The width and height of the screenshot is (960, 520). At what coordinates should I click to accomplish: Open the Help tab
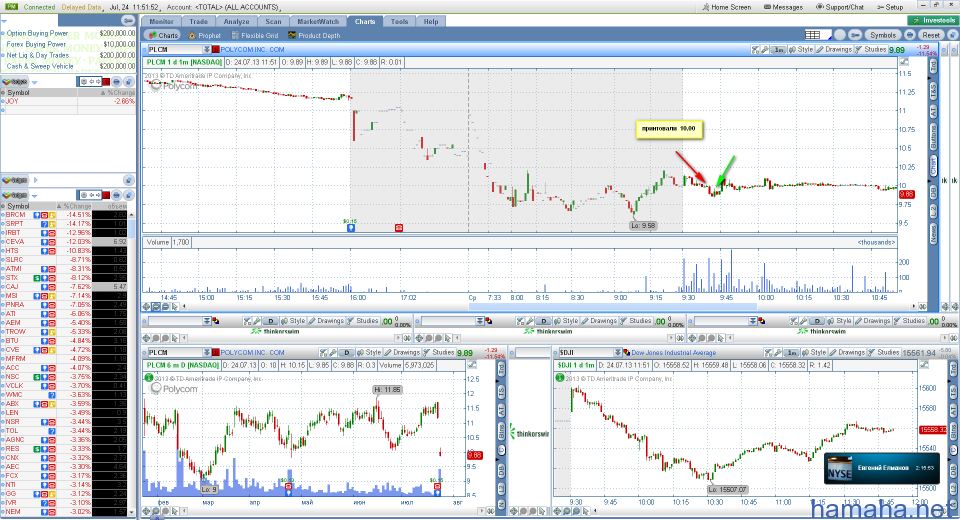pyautogui.click(x=431, y=21)
